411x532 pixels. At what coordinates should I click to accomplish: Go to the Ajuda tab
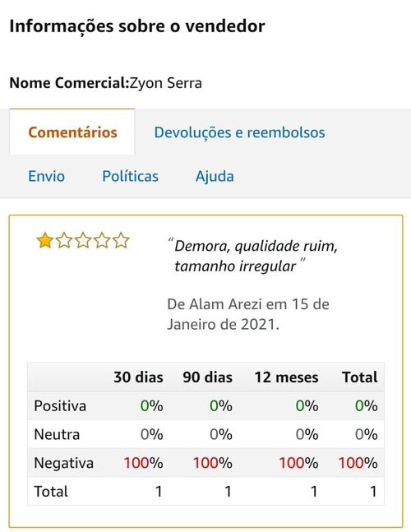coord(215,177)
